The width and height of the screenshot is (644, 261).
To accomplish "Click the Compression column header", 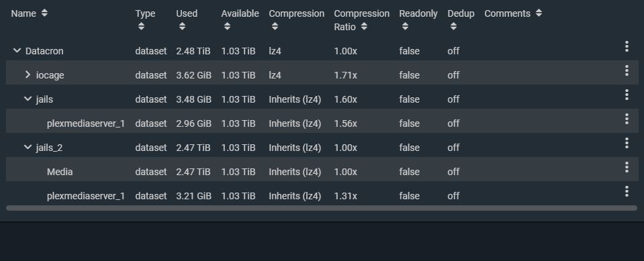I will [297, 13].
